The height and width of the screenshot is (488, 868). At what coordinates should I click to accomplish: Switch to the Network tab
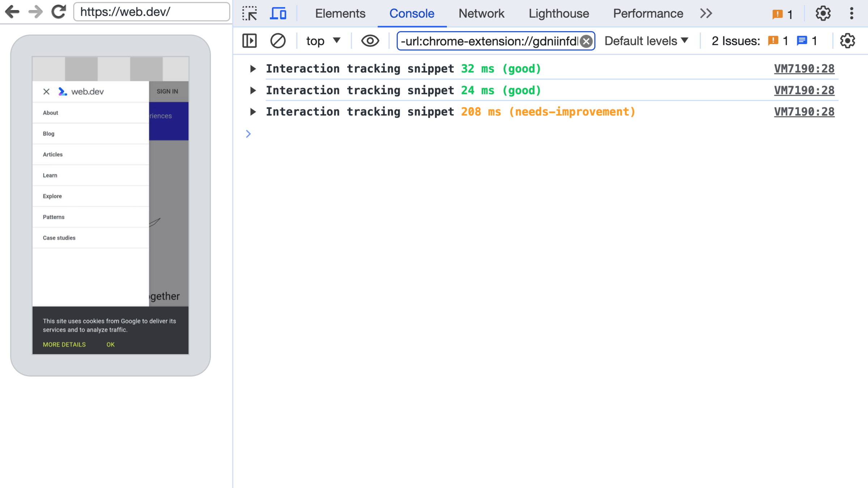coord(481,13)
